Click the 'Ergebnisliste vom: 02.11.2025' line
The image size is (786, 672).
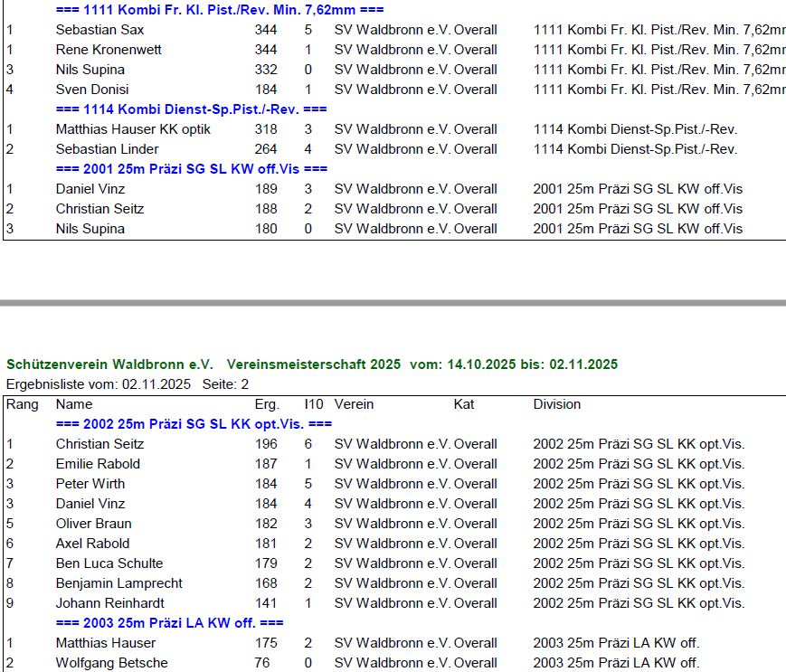click(99, 384)
